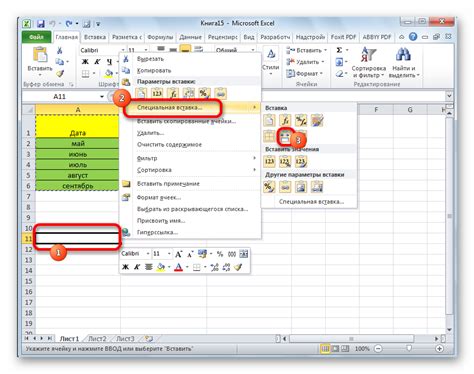Click the Format Painter brush in mini toolbar
Screen dimensions: 474x374
click(x=238, y=267)
